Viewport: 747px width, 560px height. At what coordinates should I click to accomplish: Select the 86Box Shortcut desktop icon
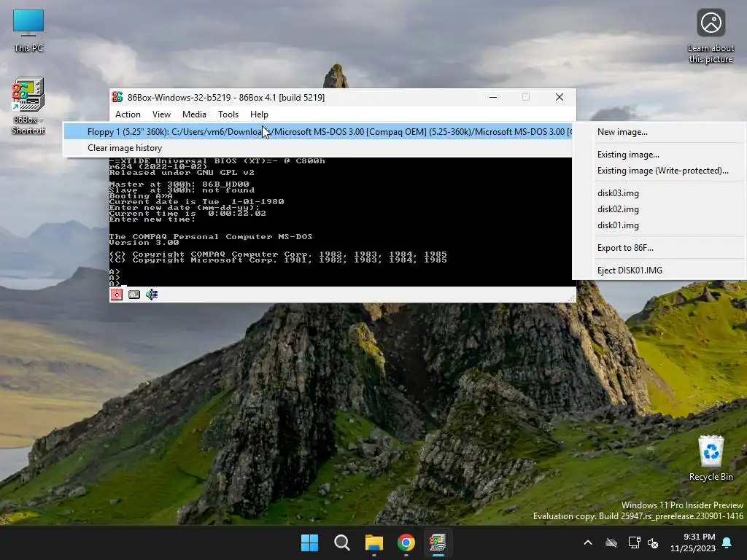[28, 106]
